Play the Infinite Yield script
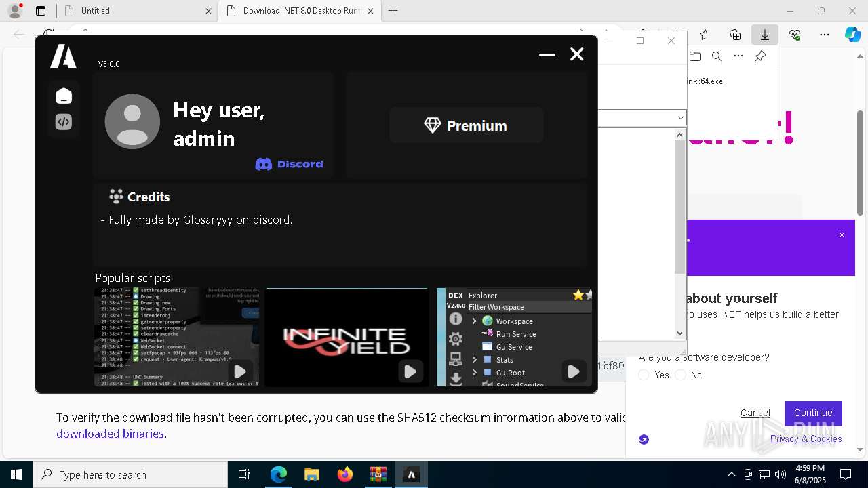 click(x=410, y=371)
